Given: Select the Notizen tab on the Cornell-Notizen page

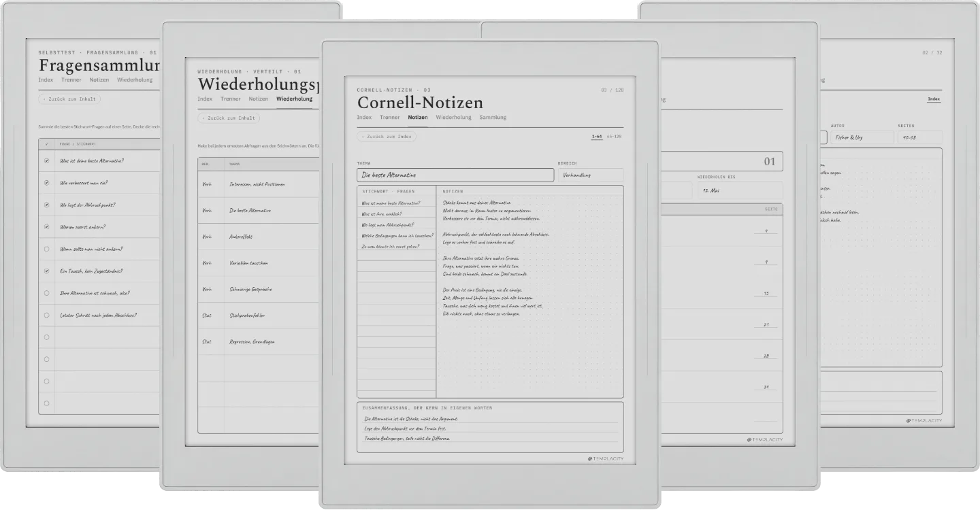Looking at the screenshot, I should (x=418, y=118).
